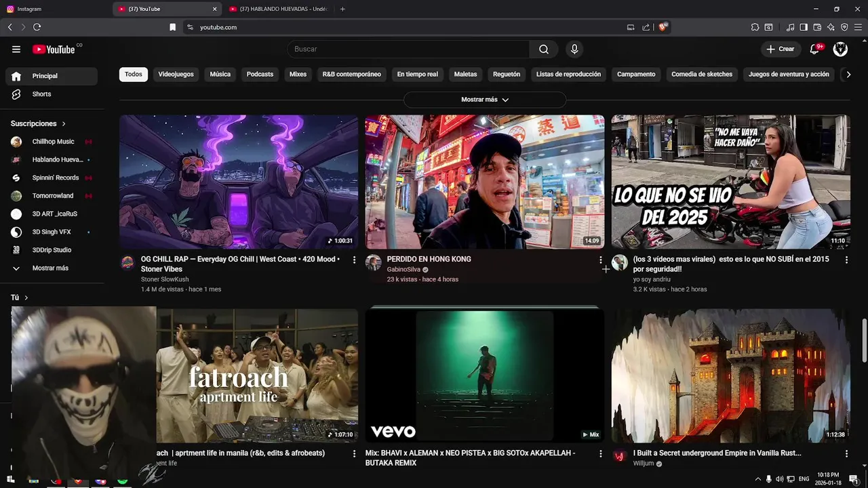Select the Comedia de sketches chip
The height and width of the screenshot is (488, 868).
click(702, 75)
